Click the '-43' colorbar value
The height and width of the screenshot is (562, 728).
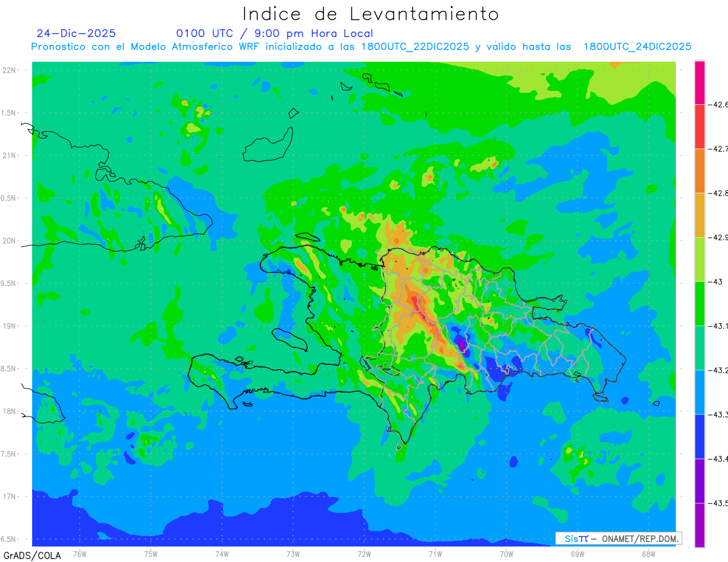[716, 282]
